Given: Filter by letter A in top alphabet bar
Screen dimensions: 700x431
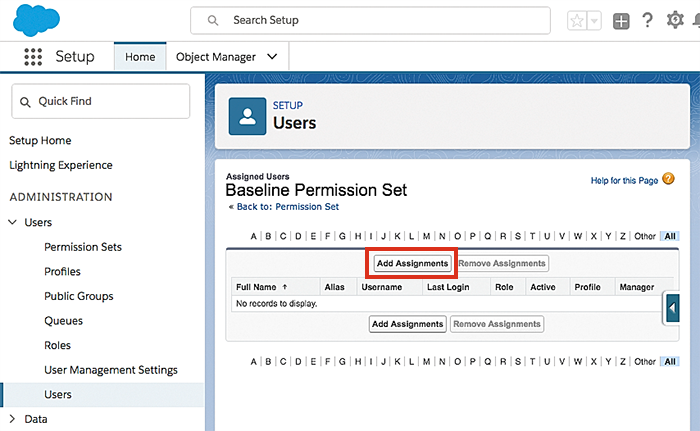Looking at the screenshot, I should (254, 236).
